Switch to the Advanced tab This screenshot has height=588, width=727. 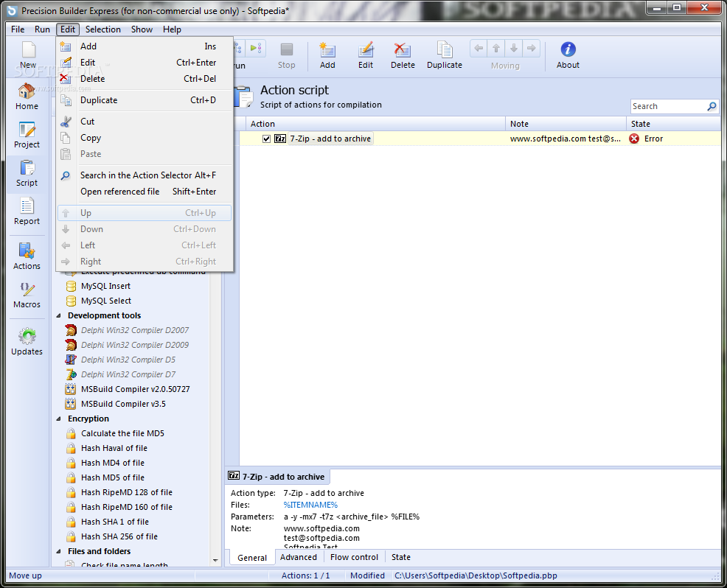click(x=299, y=557)
